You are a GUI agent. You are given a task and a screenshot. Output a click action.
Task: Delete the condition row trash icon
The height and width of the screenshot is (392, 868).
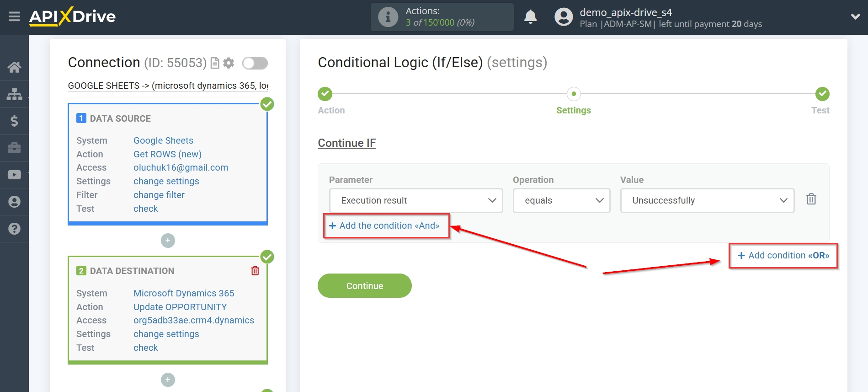click(811, 199)
